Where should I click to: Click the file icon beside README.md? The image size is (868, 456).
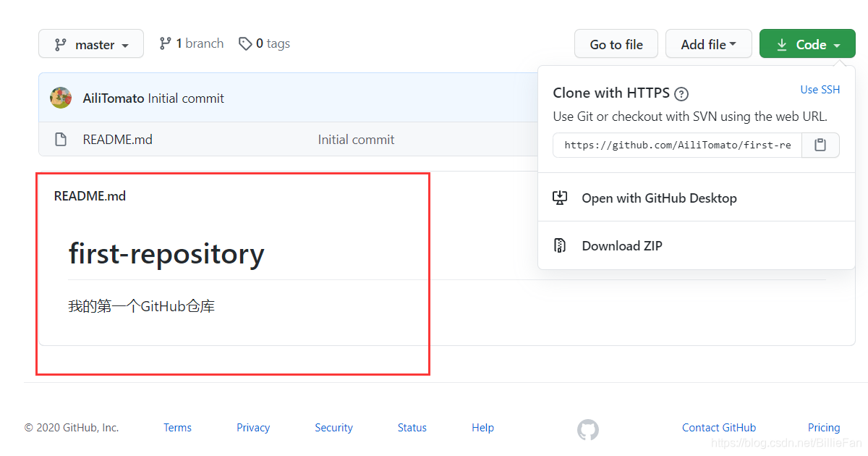coord(61,140)
